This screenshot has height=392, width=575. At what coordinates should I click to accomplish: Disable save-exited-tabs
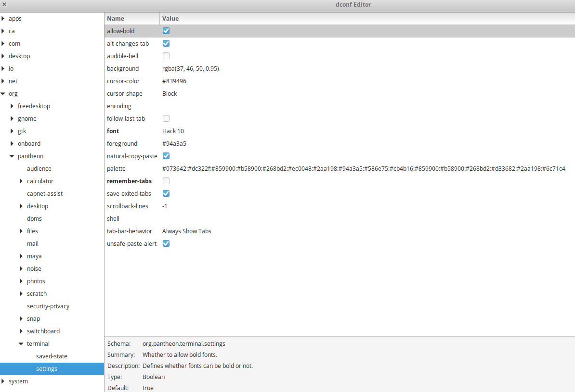(166, 193)
